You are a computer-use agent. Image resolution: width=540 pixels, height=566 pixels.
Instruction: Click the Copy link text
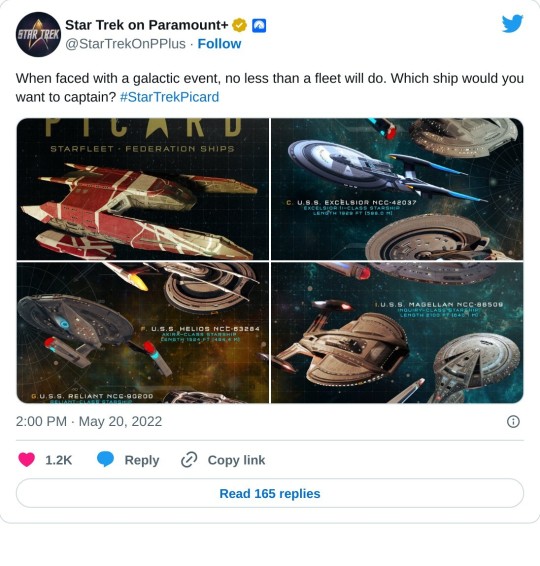236,460
